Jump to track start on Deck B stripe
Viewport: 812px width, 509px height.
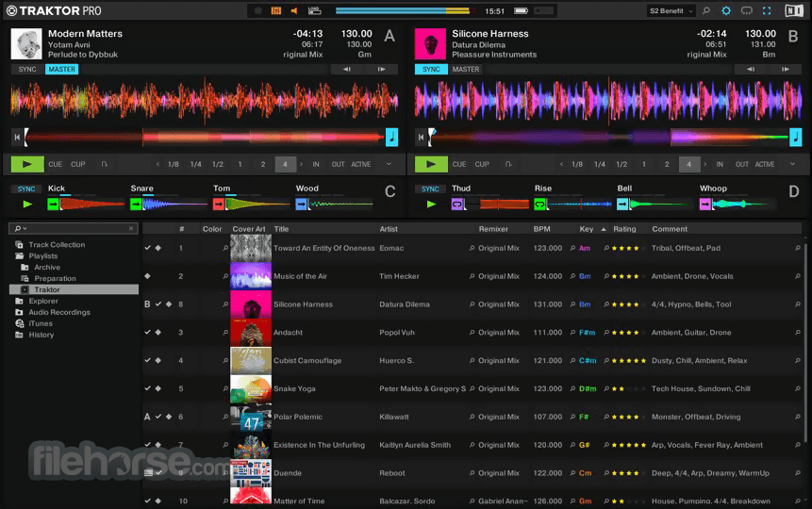[421, 138]
